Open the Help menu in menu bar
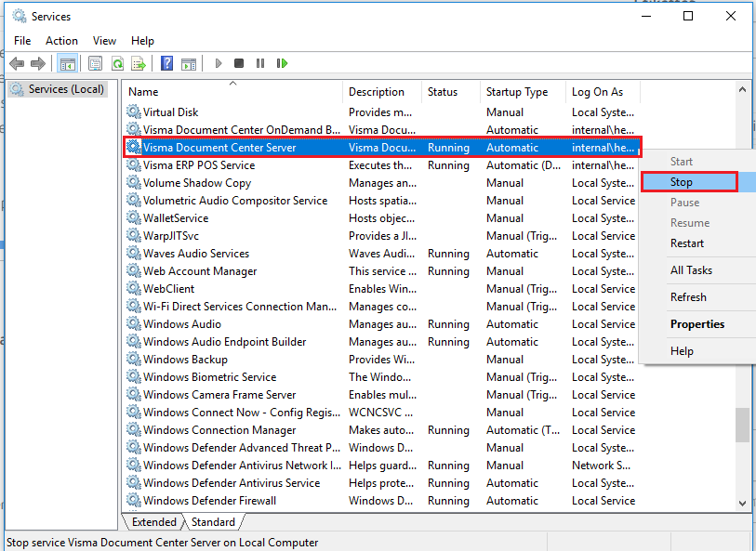Image resolution: width=756 pixels, height=551 pixels. coord(142,41)
